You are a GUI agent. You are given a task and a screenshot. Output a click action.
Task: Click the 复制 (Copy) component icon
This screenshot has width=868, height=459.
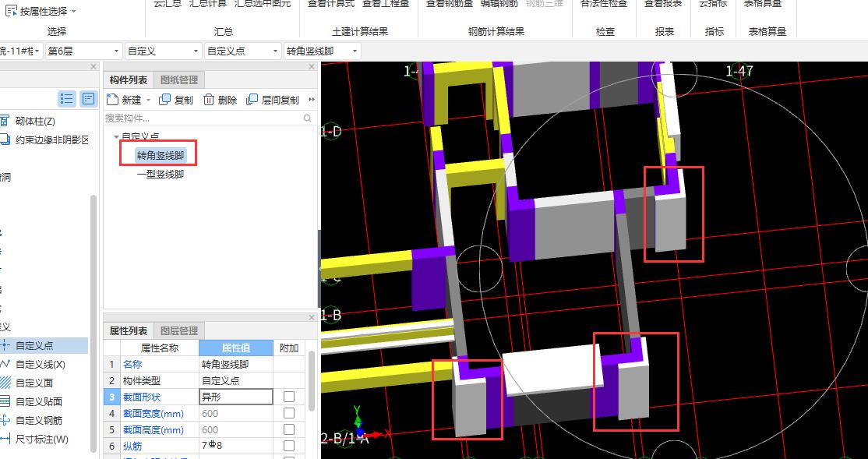pyautogui.click(x=164, y=100)
